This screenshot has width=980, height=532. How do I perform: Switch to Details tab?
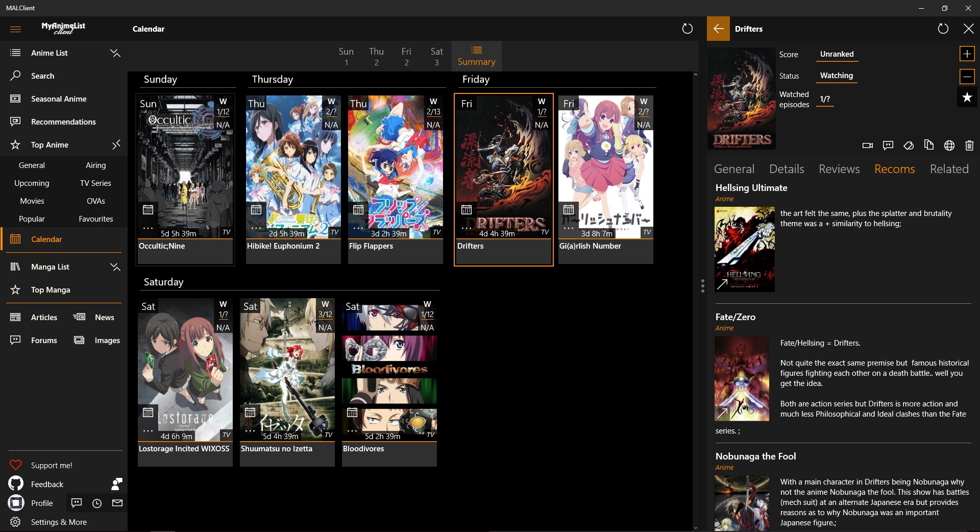coord(787,169)
